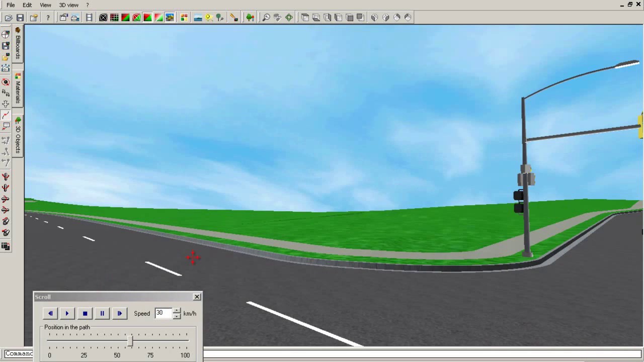
Task: Click the four-color squares materials icon
Action: coord(184,18)
